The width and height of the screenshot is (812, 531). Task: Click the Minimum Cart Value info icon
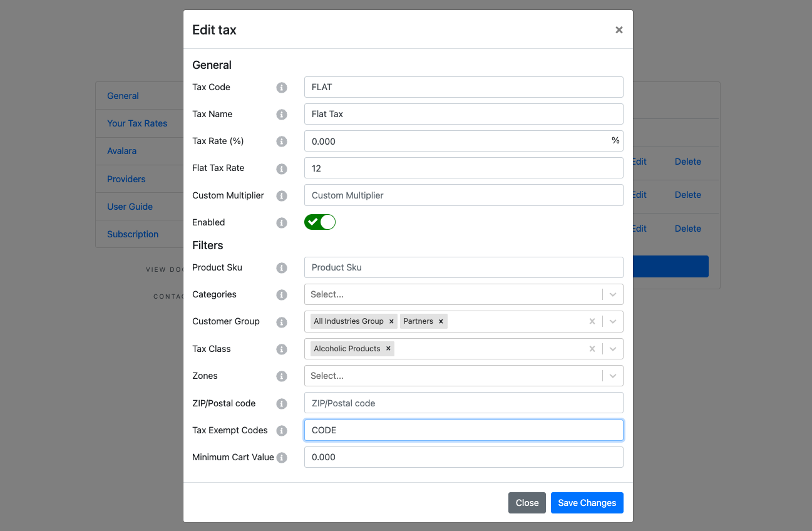282,458
